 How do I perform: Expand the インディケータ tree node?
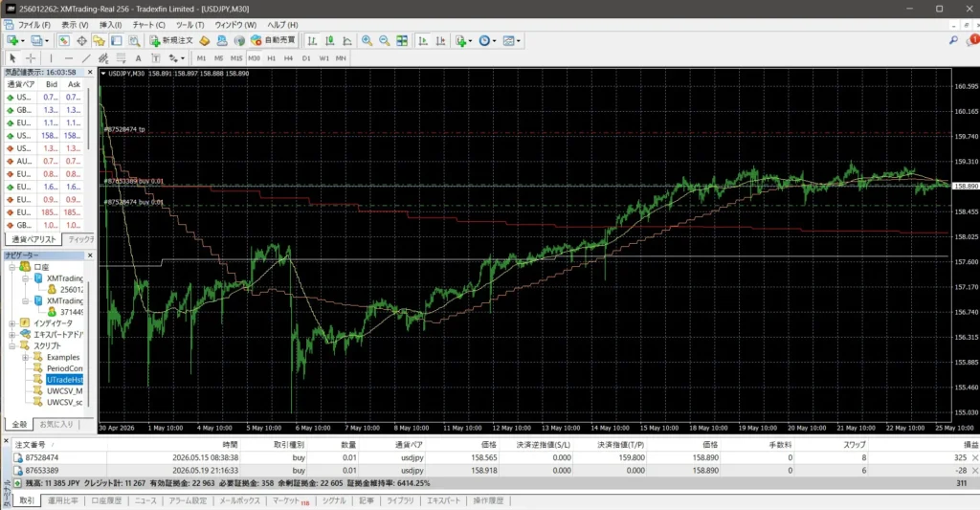tap(11, 323)
